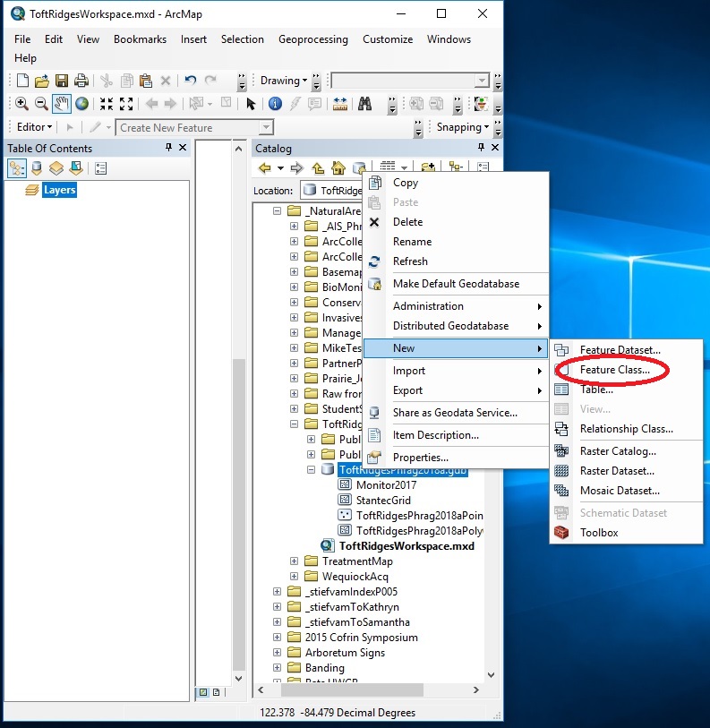Screen dimensions: 710x728
Task: Click the Save disk icon
Action: click(x=61, y=81)
